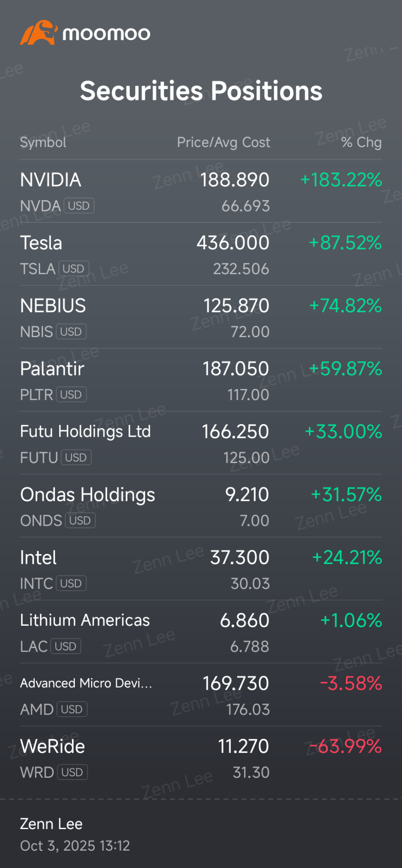Click the moomoo bull logo icon
402x868 pixels.
pos(39,33)
